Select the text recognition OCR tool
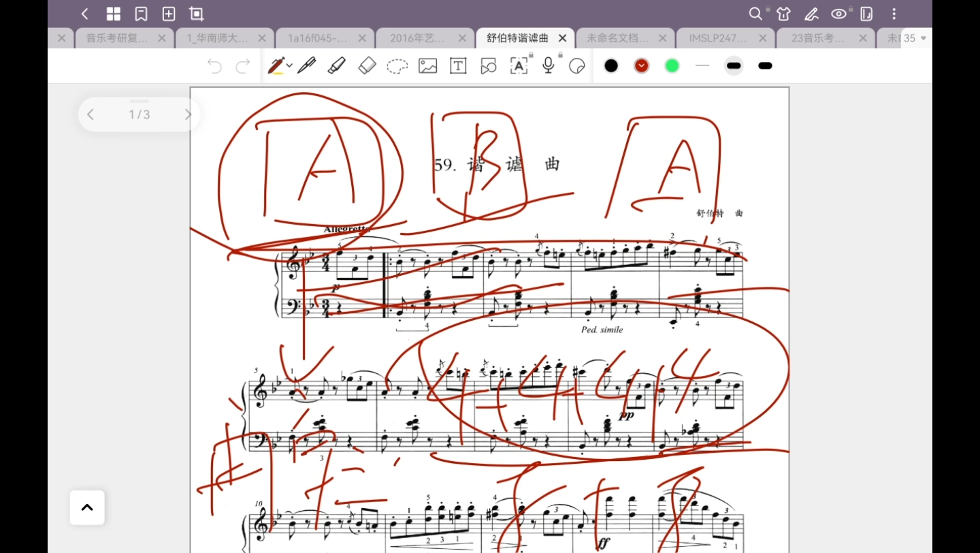 (x=519, y=66)
